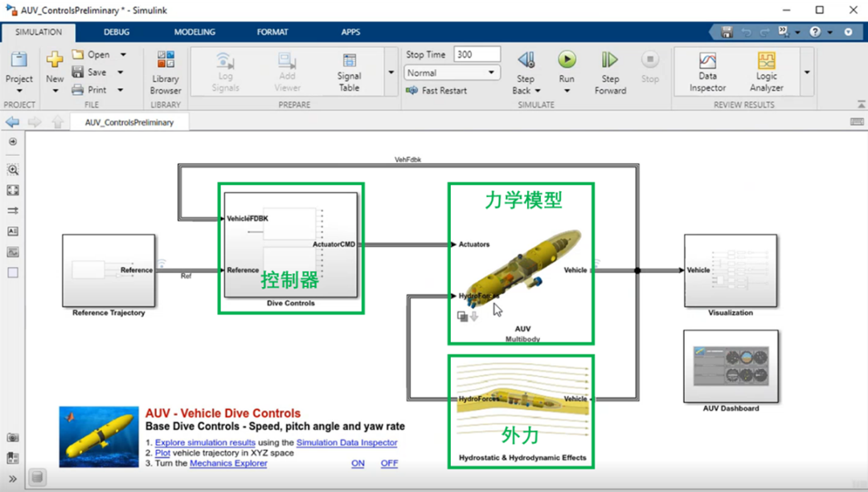The width and height of the screenshot is (868, 492).
Task: Open the Simulation Data Inspector link
Action: 346,442
